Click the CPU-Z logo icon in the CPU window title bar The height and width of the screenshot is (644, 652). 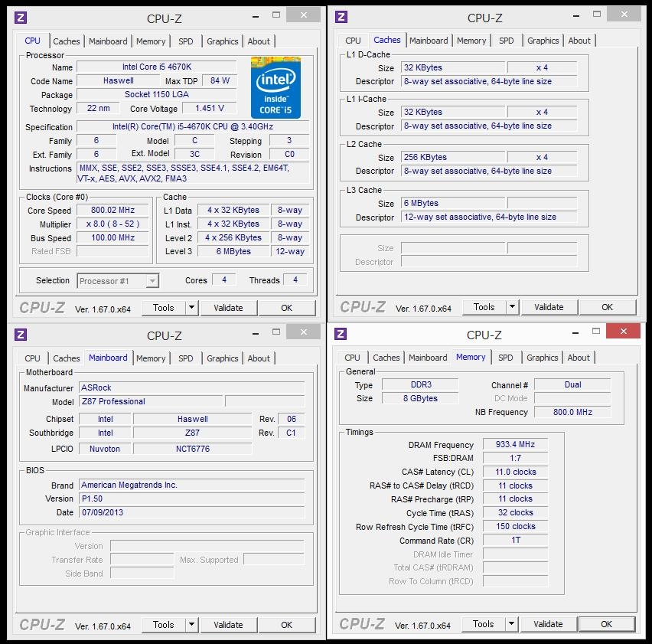tap(21, 18)
